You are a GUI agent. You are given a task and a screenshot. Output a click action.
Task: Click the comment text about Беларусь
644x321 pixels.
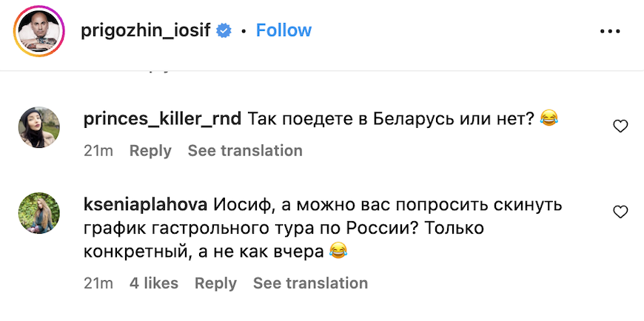tap(391, 118)
